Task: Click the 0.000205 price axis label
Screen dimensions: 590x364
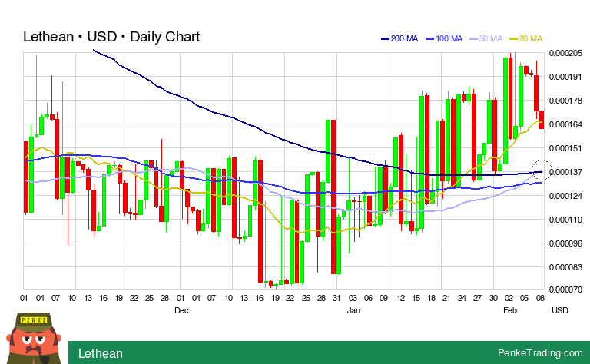Action: pos(565,53)
